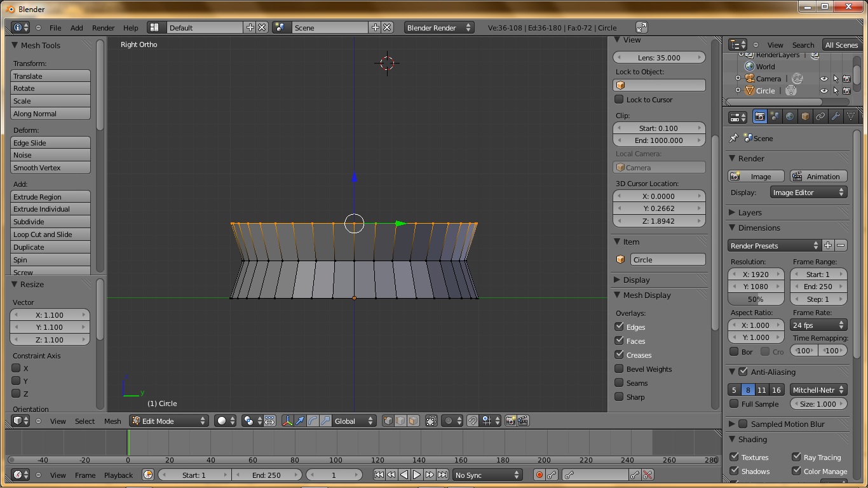Play animation forward
Image resolution: width=868 pixels, height=488 pixels.
(417, 475)
